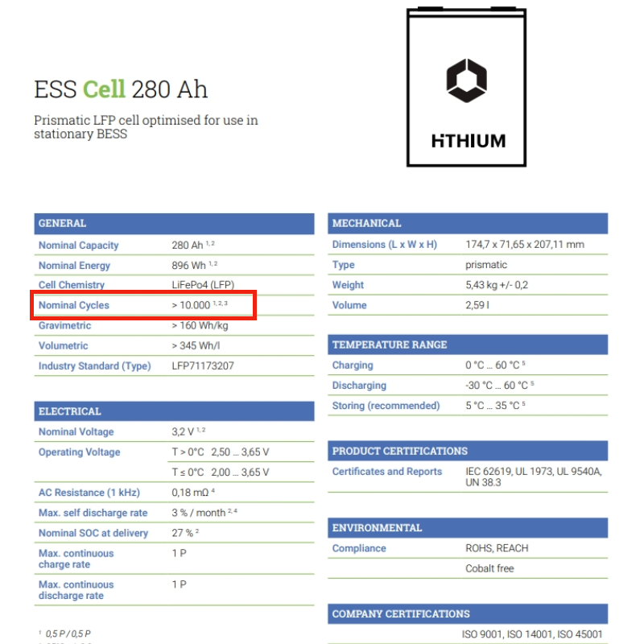Click the 'Max. continuous charge rate' label

pyautogui.click(x=76, y=559)
